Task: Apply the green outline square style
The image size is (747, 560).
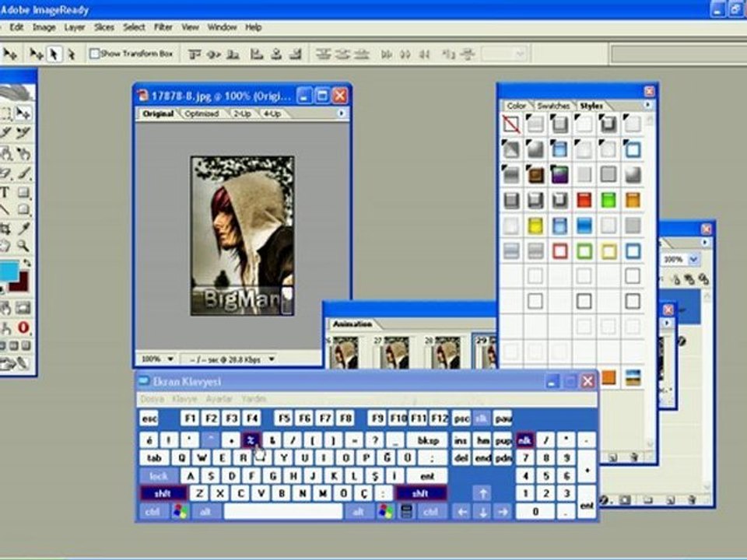Action: tap(584, 251)
